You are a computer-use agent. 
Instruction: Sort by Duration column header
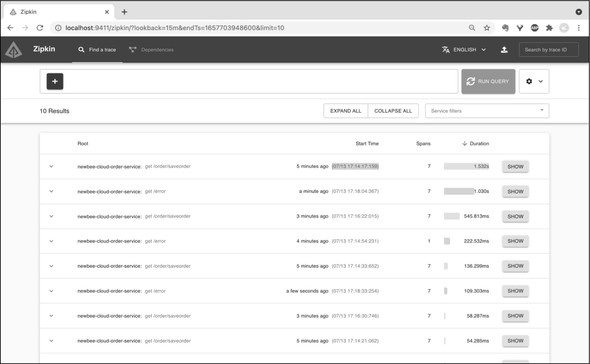click(475, 144)
